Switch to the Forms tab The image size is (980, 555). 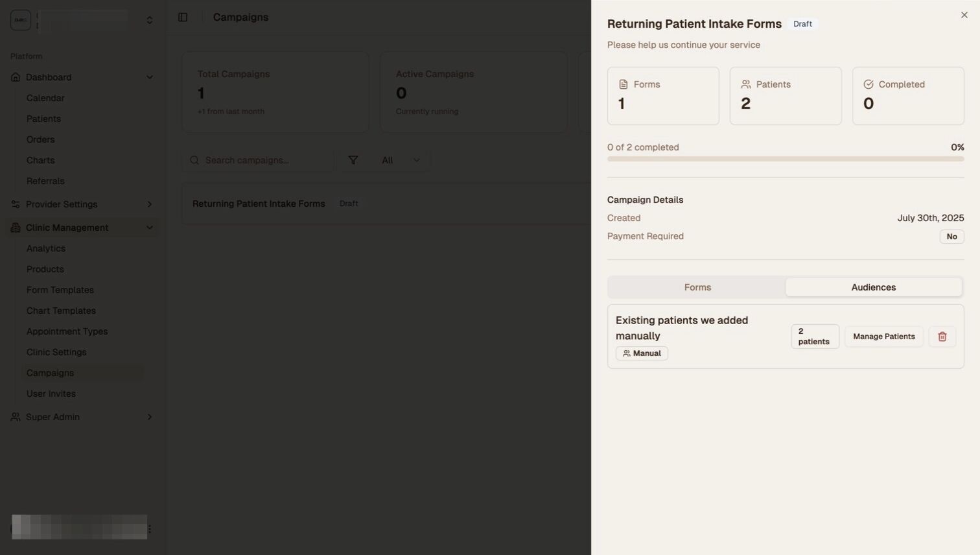tap(697, 287)
